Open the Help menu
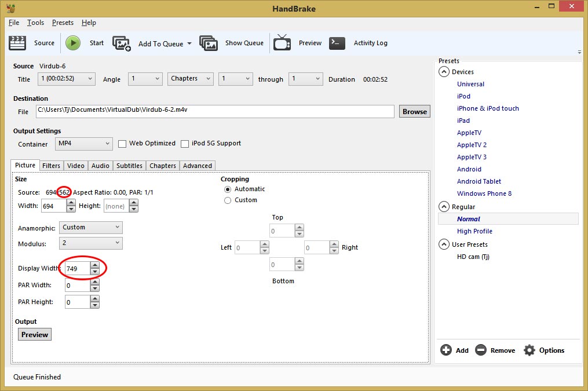Image resolution: width=588 pixels, height=391 pixels. 89,23
